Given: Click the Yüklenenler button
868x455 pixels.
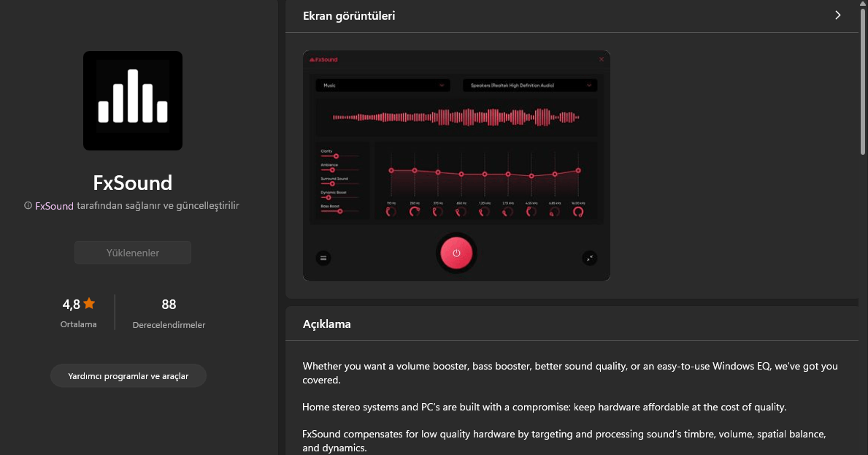Looking at the screenshot, I should coord(133,253).
